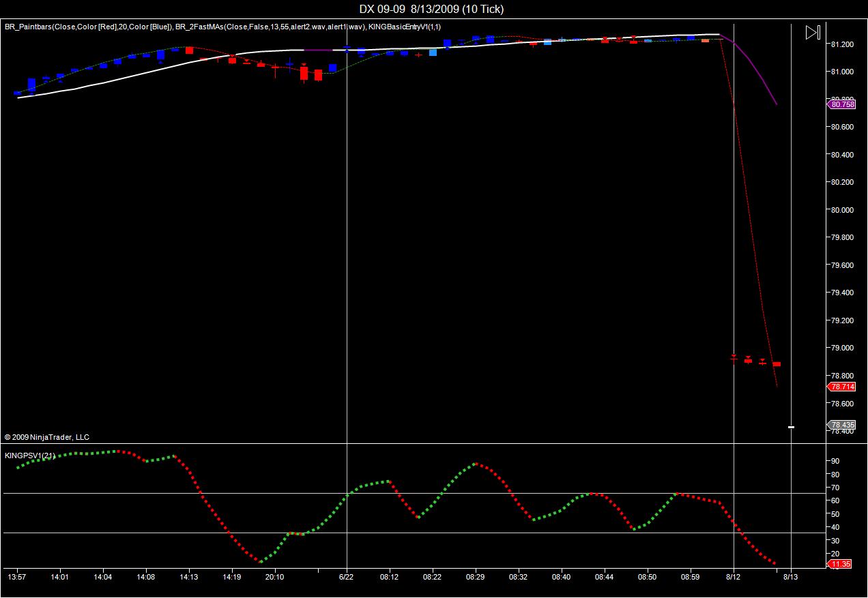Click the 08:59 time axis label
Screen dimensions: 868x598
(691, 577)
